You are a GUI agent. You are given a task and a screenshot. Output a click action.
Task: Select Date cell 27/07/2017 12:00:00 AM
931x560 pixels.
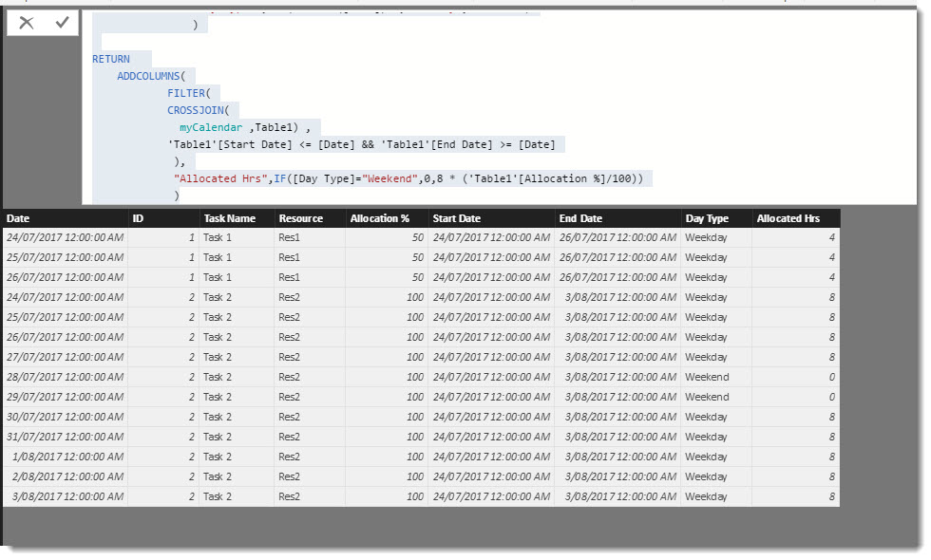pyautogui.click(x=66, y=357)
